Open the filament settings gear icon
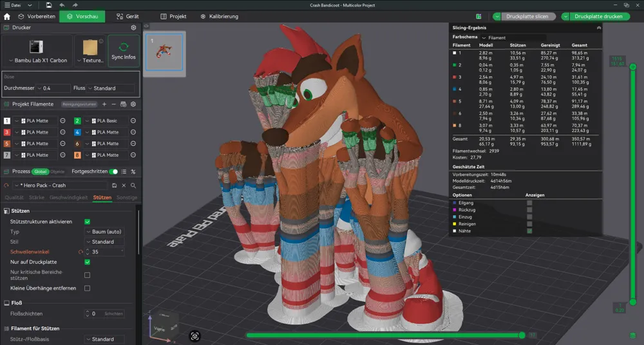 [x=133, y=104]
